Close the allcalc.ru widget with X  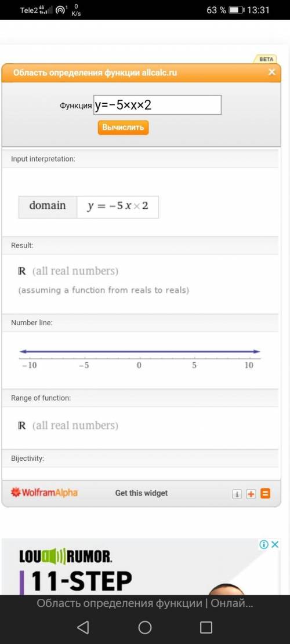tap(271, 72)
